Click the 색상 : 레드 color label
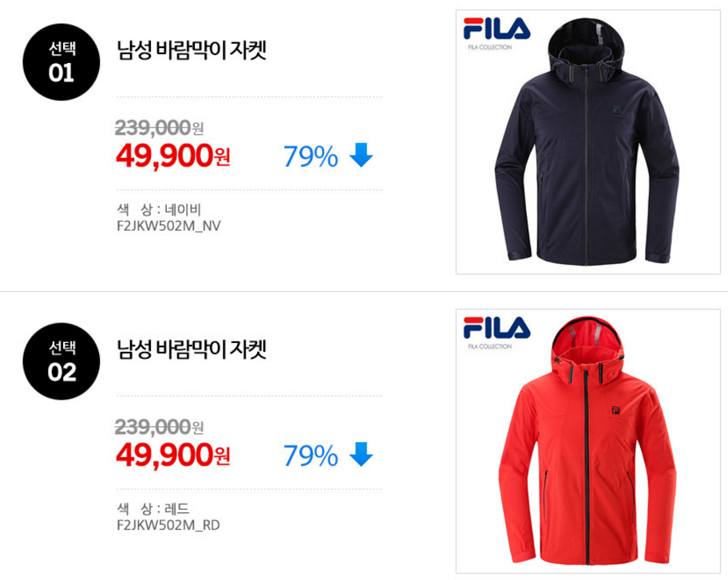The width and height of the screenshot is (728, 580). 153,509
